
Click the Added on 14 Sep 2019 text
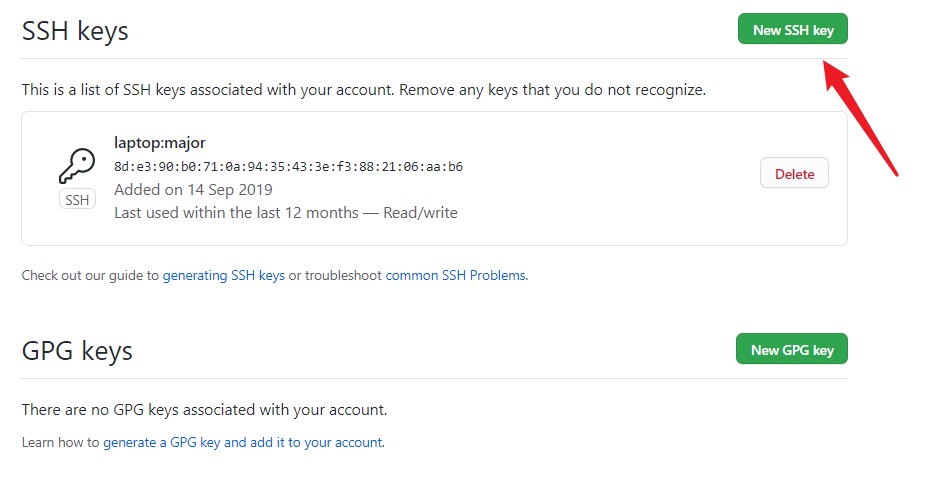[193, 190]
